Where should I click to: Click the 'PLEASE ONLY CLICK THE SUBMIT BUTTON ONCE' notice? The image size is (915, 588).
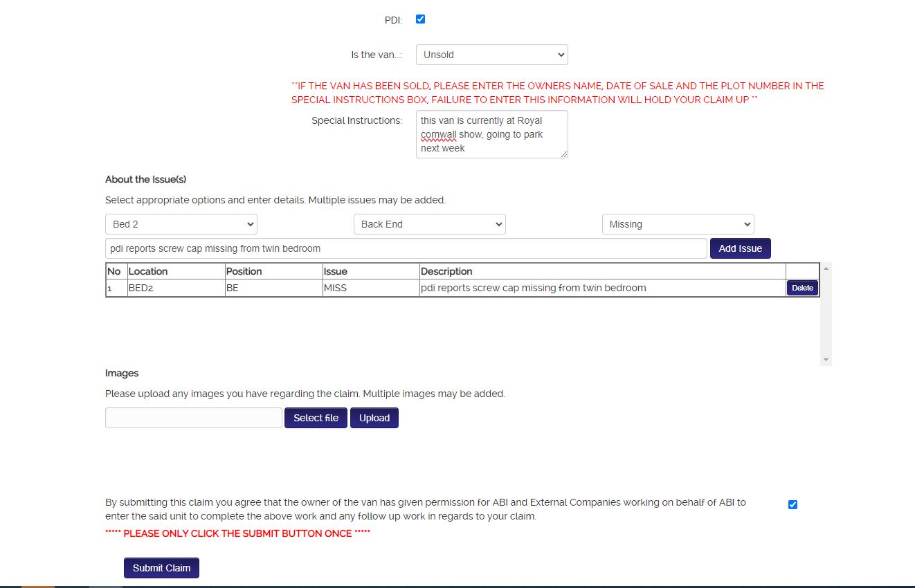pyautogui.click(x=238, y=533)
